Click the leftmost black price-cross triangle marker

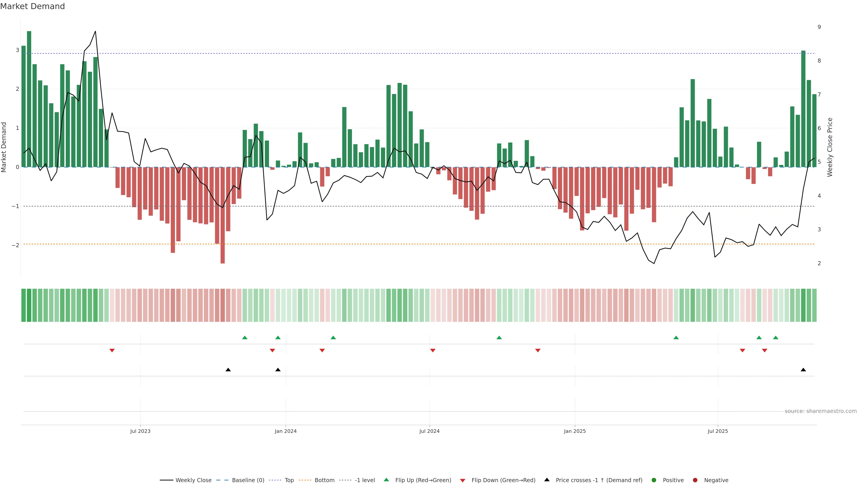pos(228,370)
